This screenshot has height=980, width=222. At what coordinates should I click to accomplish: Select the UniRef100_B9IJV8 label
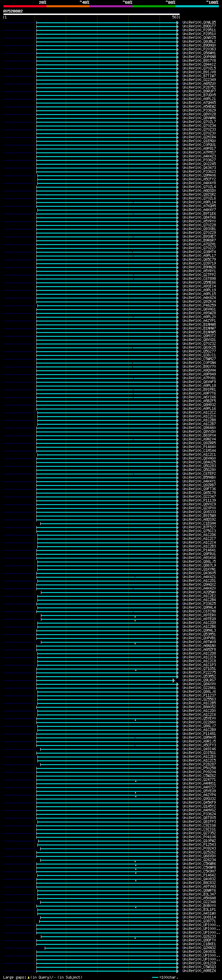click(199, 72)
